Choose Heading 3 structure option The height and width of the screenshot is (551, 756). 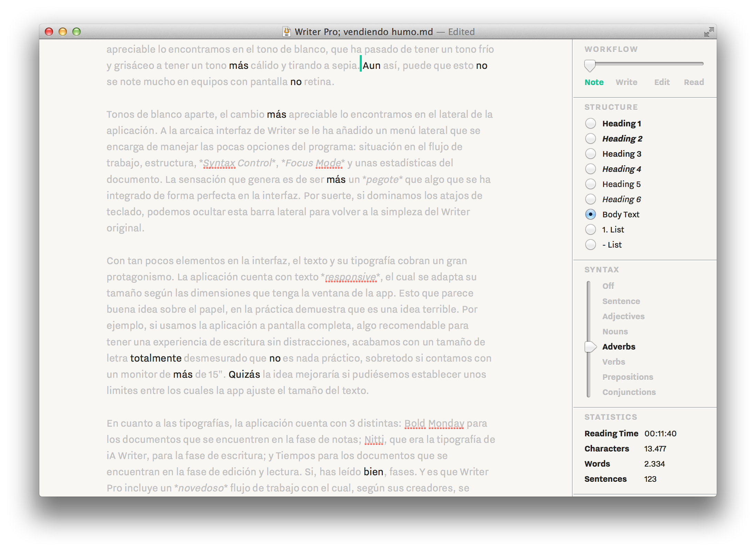click(590, 154)
